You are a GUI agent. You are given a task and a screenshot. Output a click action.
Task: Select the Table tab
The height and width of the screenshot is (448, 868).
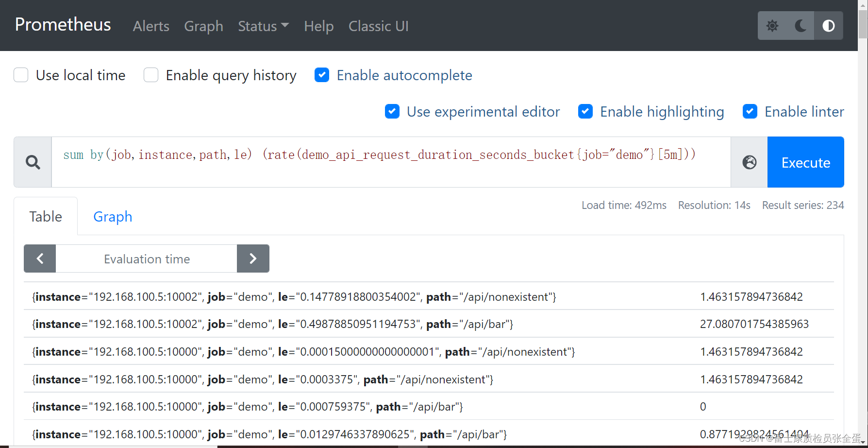click(x=46, y=216)
